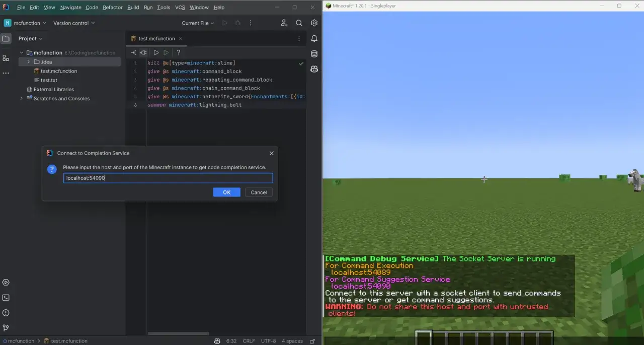Screen dimensions: 644x345
Task: Open Search Everywhere magnifier icon
Action: (x=299, y=23)
